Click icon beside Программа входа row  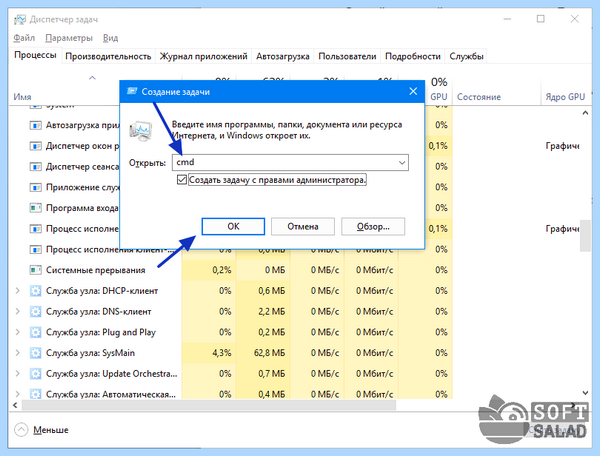point(36,208)
